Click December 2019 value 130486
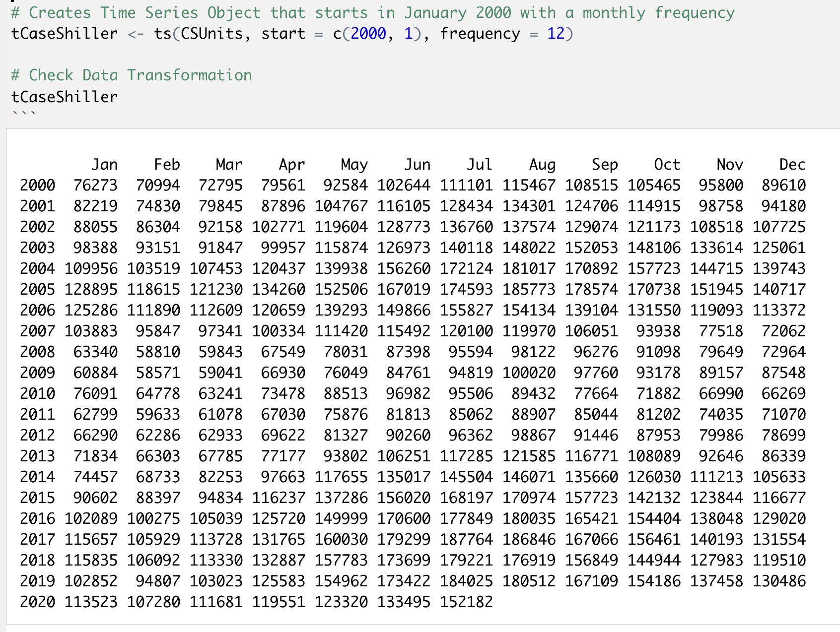 click(779, 581)
